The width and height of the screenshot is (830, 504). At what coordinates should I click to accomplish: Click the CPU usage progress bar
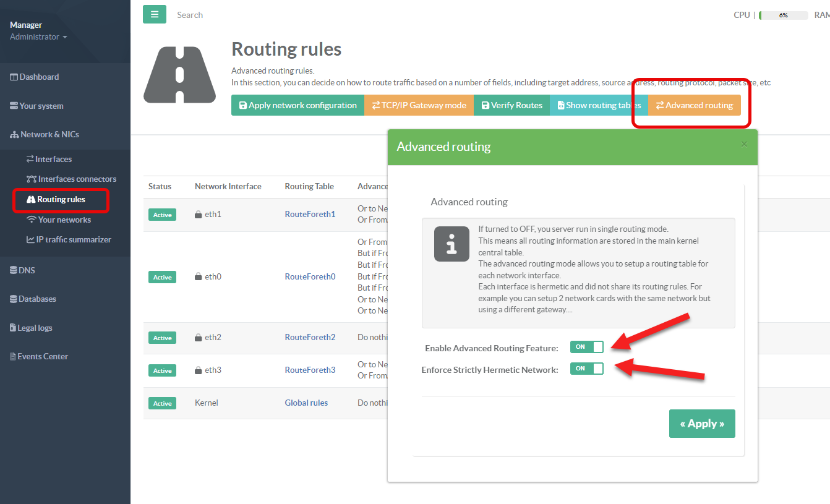[x=783, y=15]
